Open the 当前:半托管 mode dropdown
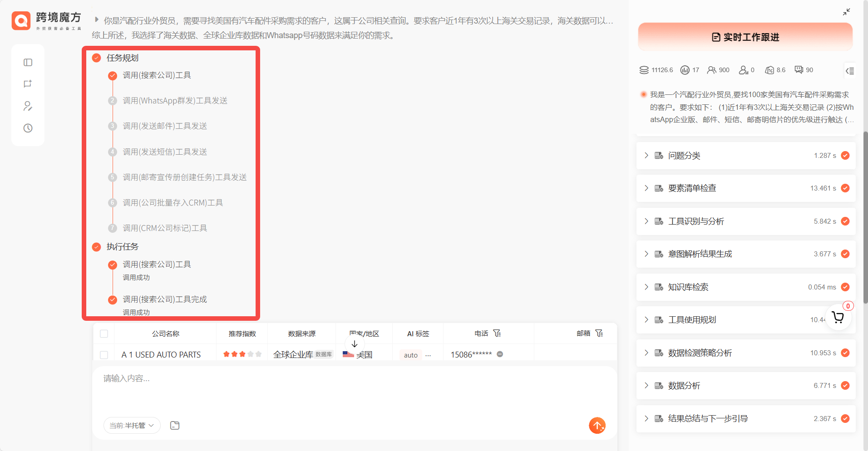868x451 pixels. pos(132,426)
